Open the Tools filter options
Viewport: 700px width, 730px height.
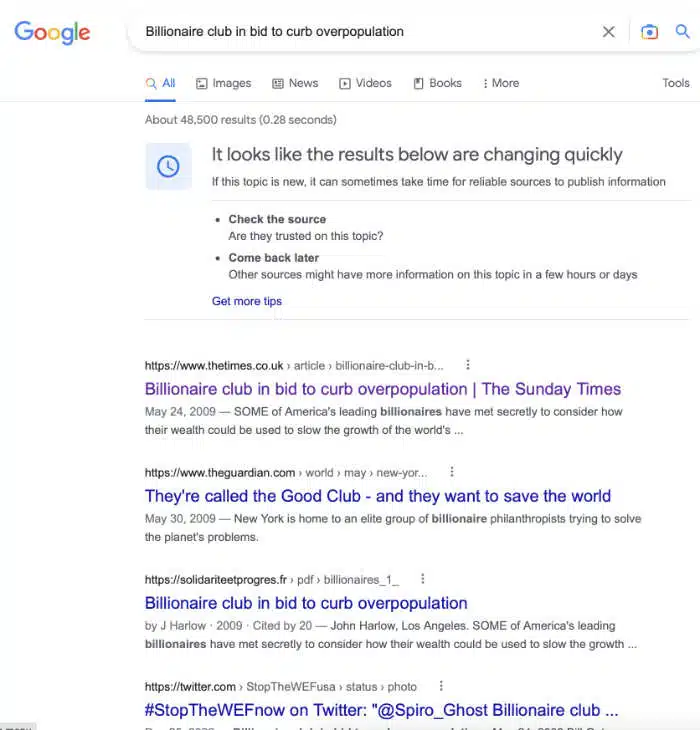(676, 83)
